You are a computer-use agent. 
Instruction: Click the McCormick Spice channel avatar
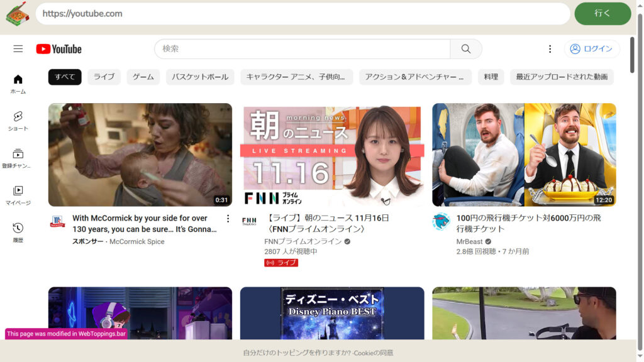click(x=57, y=222)
